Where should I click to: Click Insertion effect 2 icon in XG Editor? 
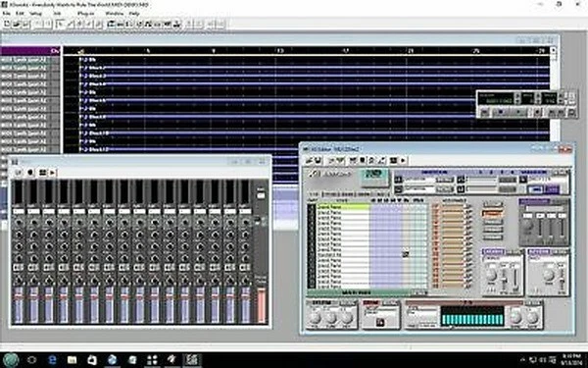click(x=398, y=188)
